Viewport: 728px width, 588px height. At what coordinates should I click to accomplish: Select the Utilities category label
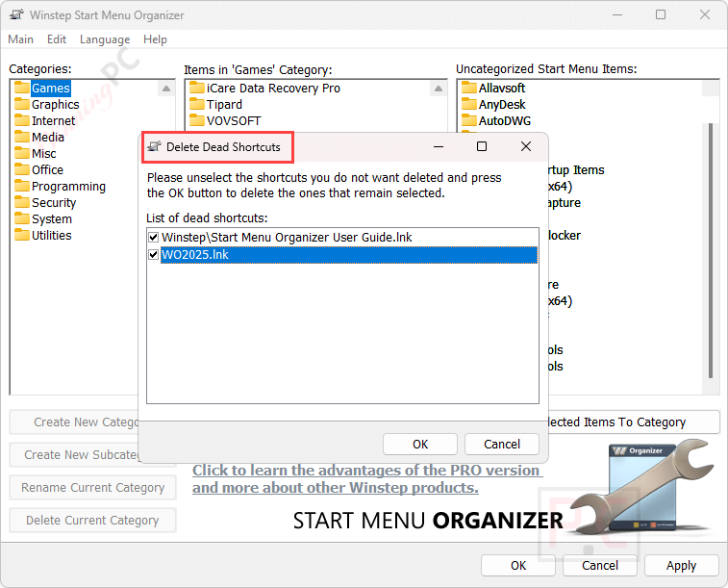tap(52, 235)
